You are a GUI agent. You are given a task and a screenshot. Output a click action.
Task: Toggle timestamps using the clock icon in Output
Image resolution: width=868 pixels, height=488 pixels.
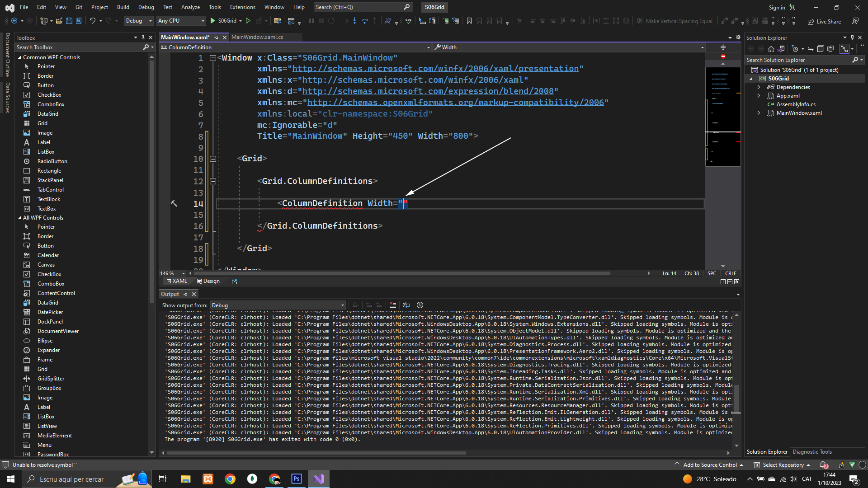click(x=420, y=305)
